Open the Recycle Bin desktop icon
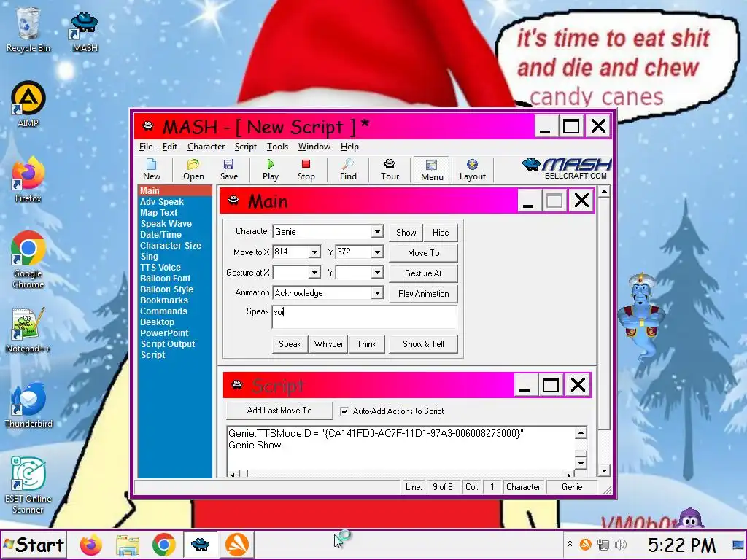Screen dimensions: 747x560 click(x=28, y=29)
